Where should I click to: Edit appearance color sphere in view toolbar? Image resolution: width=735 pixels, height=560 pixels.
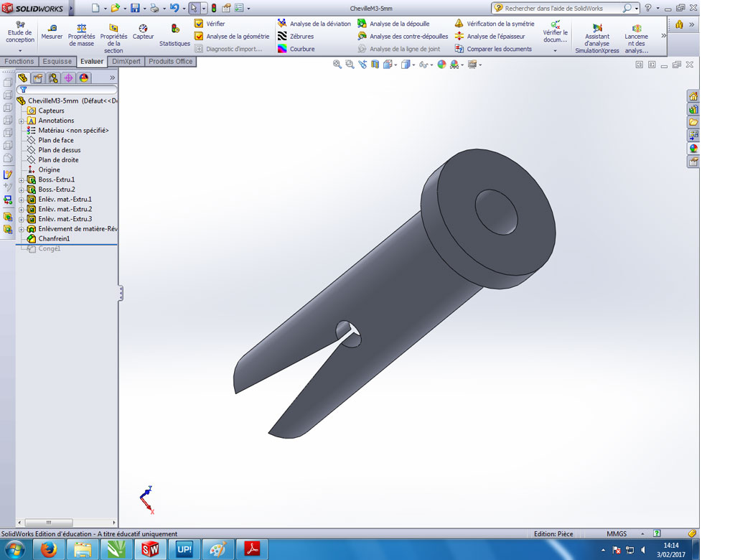click(x=441, y=65)
